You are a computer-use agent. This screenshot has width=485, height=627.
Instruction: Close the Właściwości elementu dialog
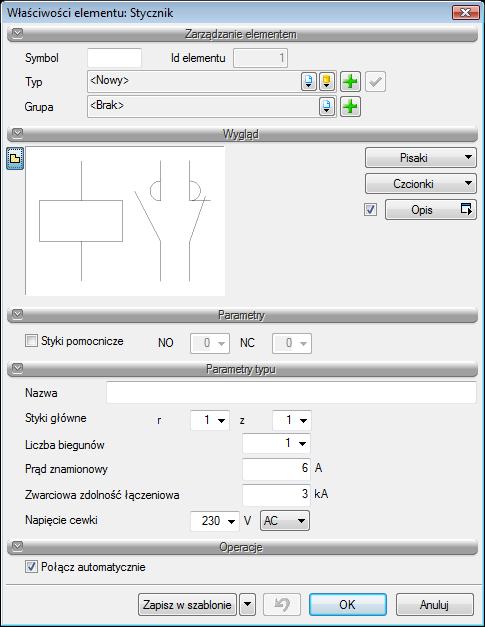465,12
